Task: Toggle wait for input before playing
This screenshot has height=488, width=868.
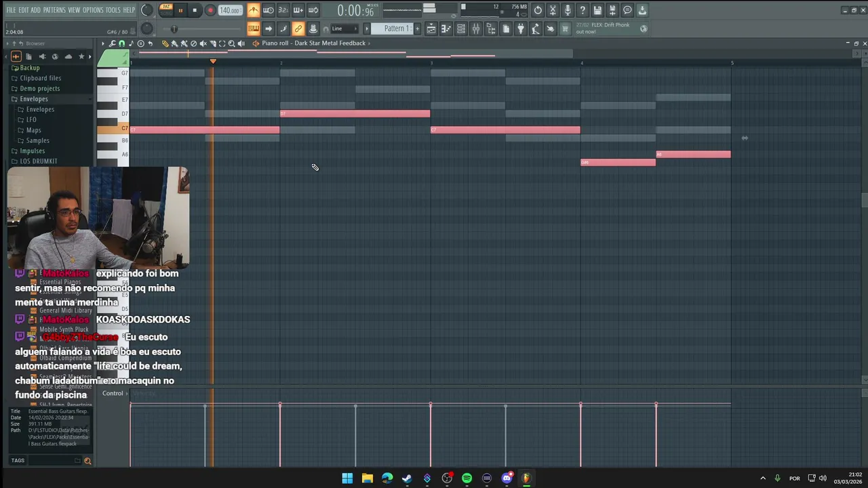Action: (x=269, y=10)
